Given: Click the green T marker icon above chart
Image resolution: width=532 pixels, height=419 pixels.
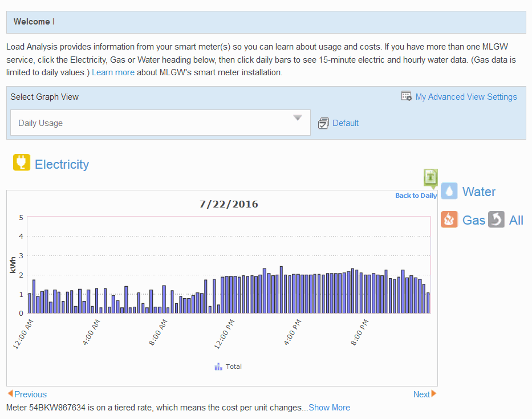Looking at the screenshot, I should click(x=431, y=178).
